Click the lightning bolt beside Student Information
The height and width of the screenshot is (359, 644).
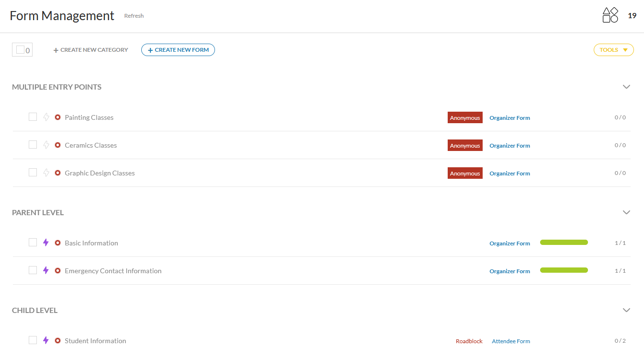(x=46, y=340)
